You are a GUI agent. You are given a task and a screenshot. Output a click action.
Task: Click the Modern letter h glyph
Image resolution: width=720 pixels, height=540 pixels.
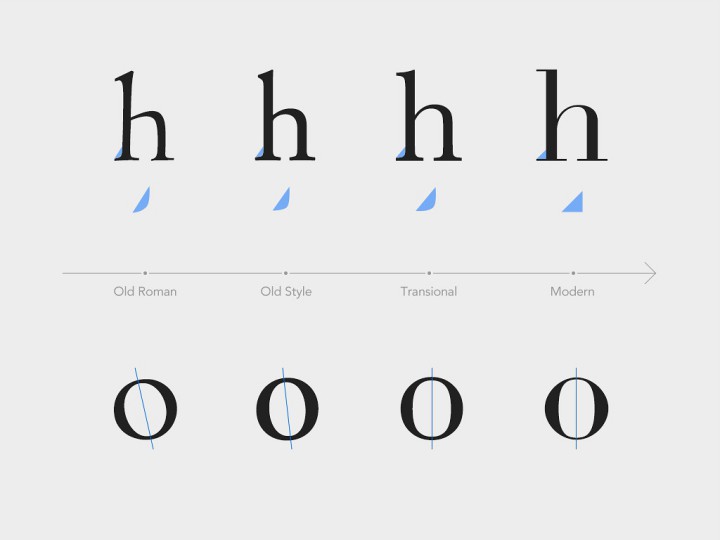pos(572,115)
